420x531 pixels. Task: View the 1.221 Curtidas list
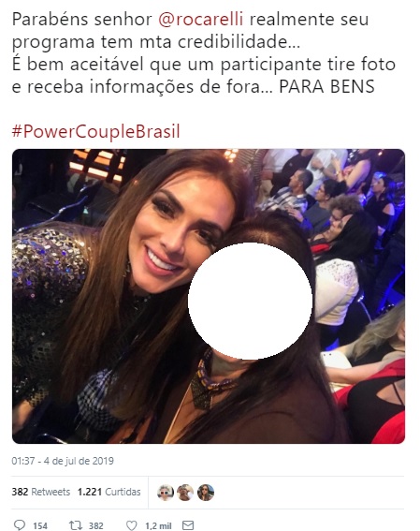pyautogui.click(x=109, y=492)
